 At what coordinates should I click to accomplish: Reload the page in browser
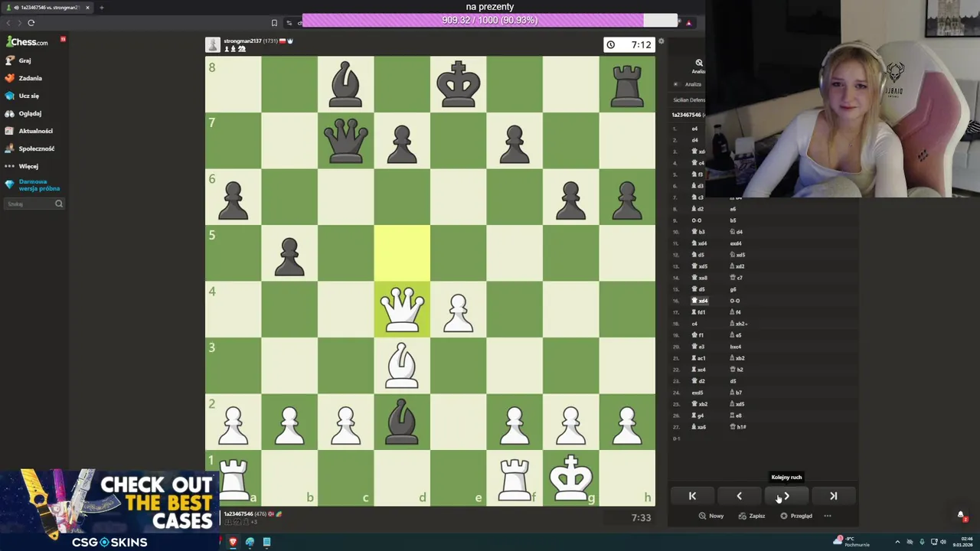point(31,22)
